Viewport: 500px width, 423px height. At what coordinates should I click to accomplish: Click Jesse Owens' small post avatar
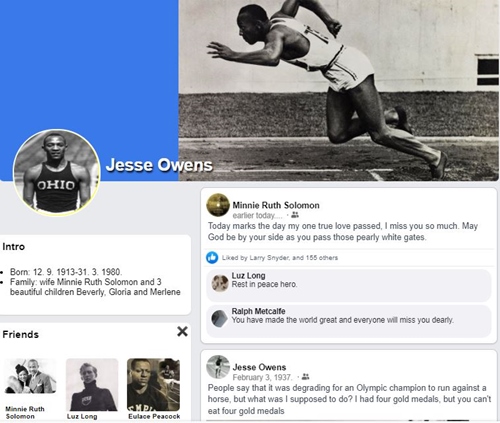218,367
